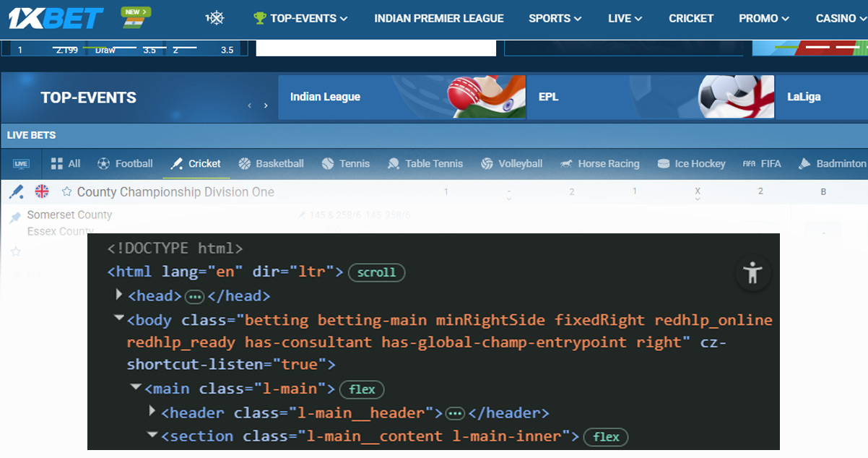Click the snowflake icon in header
The width and height of the screenshot is (868, 458).
(214, 18)
